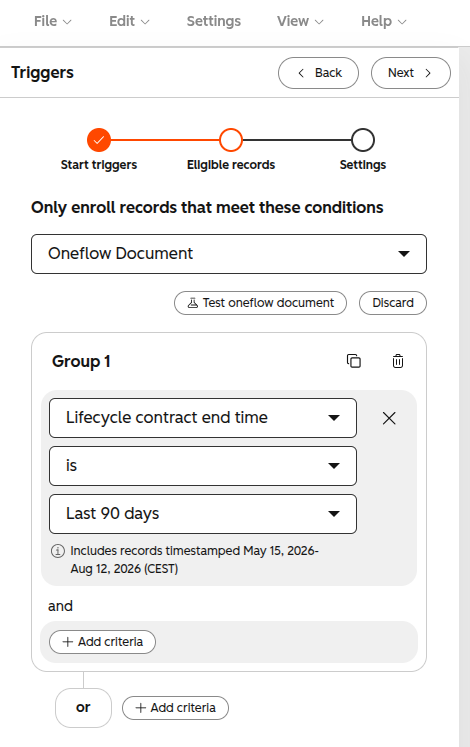Click the completed Start triggers step circle
The height and width of the screenshot is (747, 470).
pos(99,140)
